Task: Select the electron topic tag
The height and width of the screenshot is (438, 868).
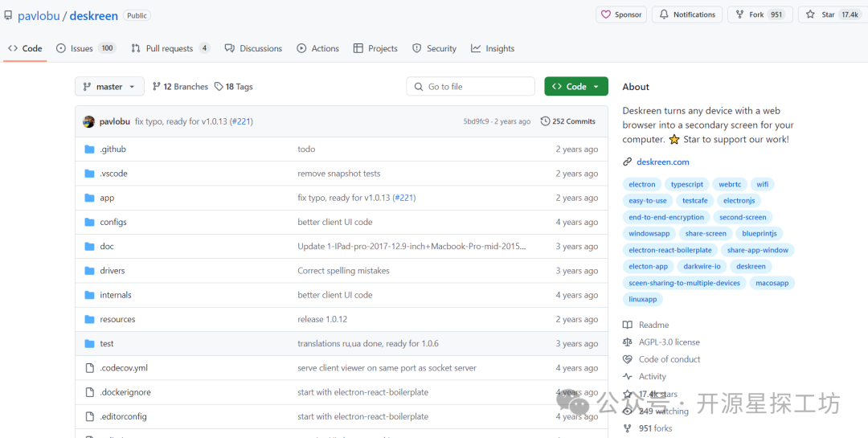Action: 642,184
